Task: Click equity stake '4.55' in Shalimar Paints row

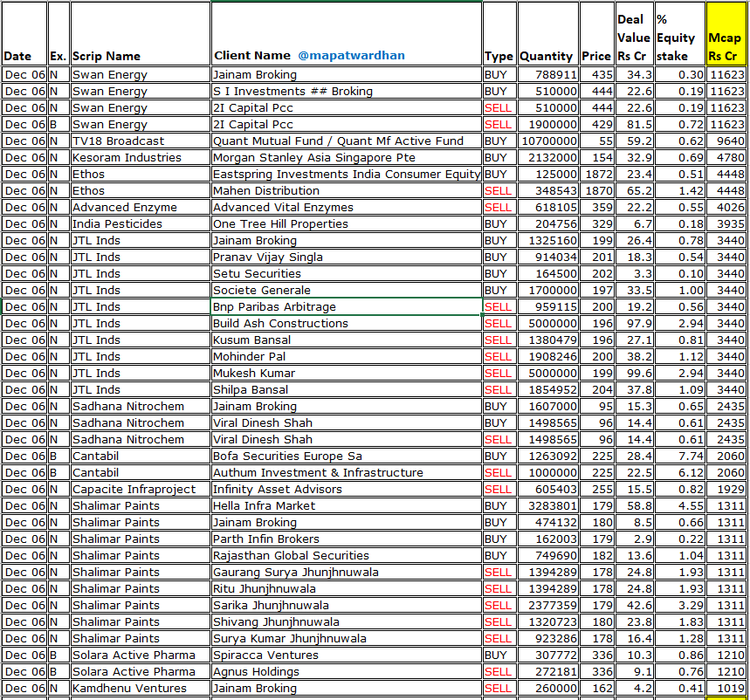Action: (680, 505)
